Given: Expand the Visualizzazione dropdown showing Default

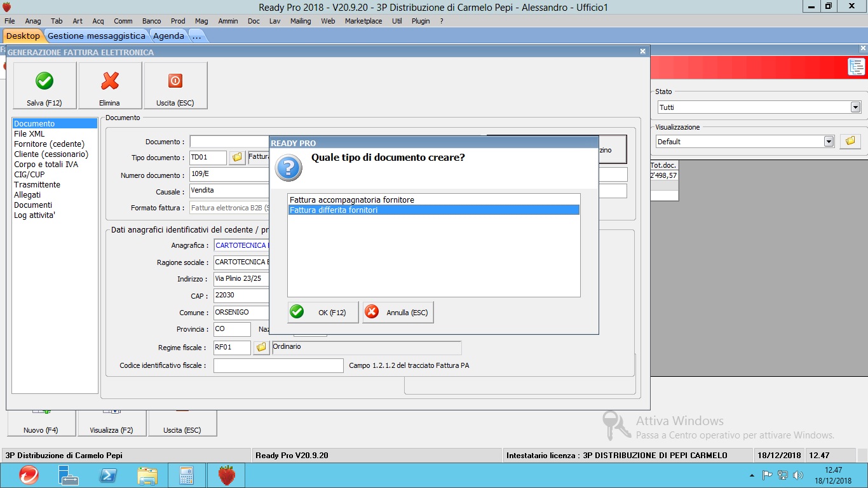Looking at the screenshot, I should (x=829, y=142).
